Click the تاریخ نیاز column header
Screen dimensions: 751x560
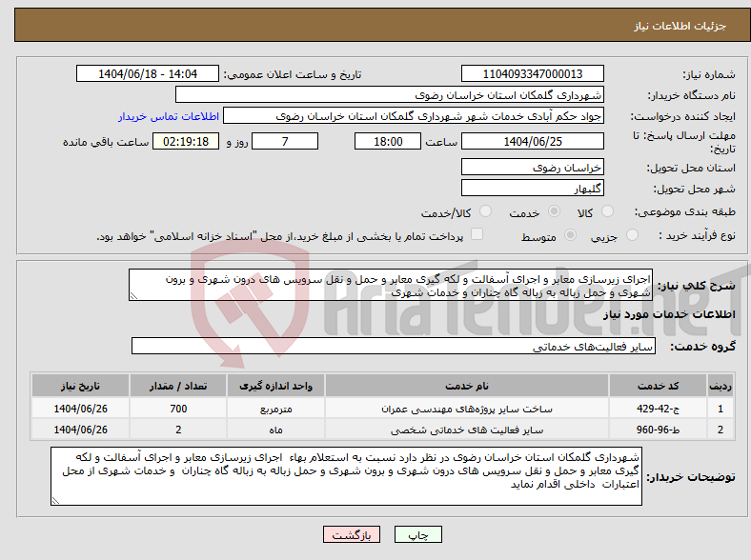(80, 386)
